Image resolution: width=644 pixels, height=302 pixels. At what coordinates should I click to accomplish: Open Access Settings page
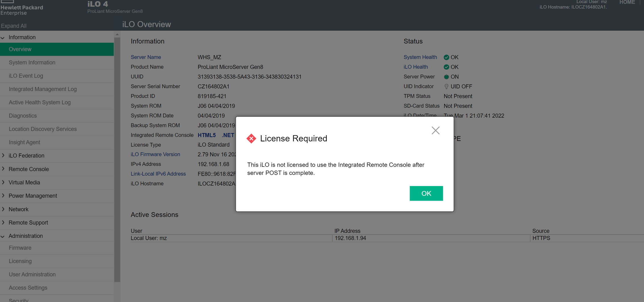(57, 288)
